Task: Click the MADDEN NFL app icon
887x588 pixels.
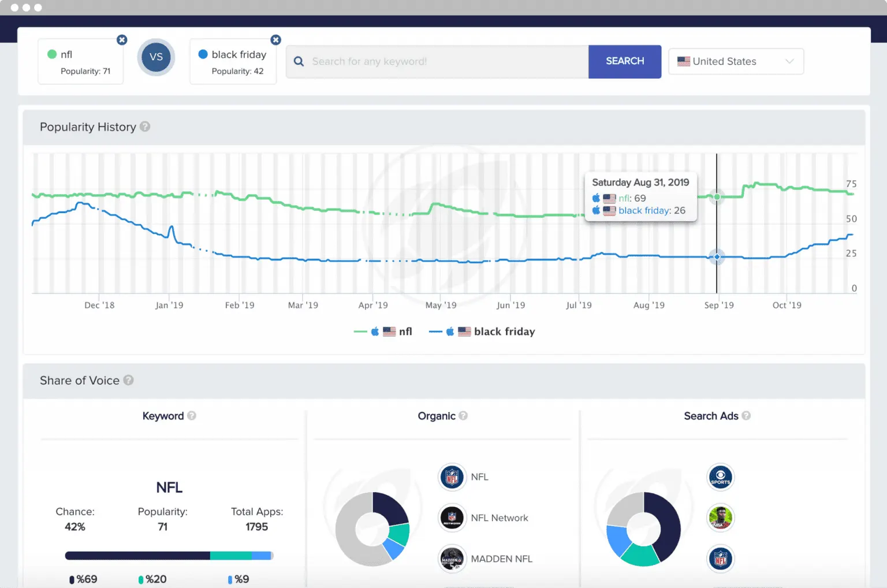Action: 452,559
